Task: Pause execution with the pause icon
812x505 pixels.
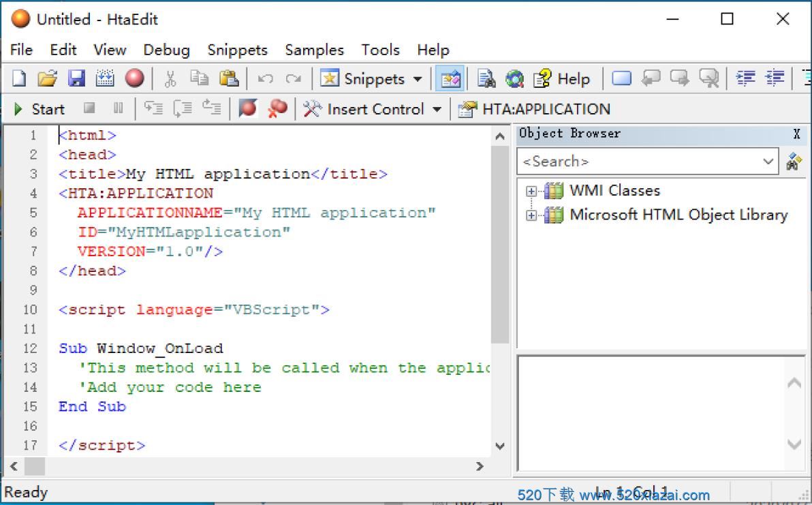Action: tap(119, 108)
